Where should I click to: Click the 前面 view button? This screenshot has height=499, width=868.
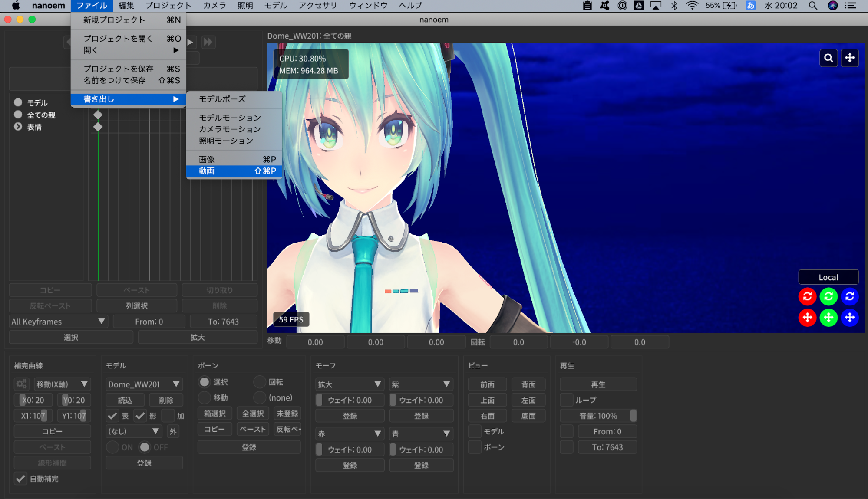pos(487,384)
